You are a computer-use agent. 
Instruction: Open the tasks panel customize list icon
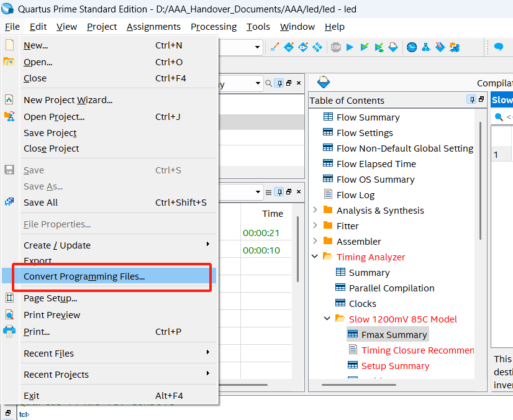(268, 192)
